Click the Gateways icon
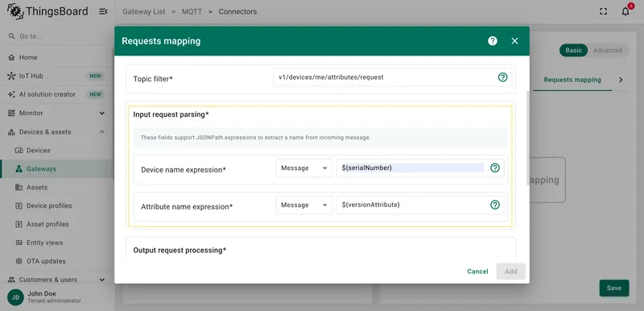This screenshot has width=644, height=311. (x=19, y=169)
